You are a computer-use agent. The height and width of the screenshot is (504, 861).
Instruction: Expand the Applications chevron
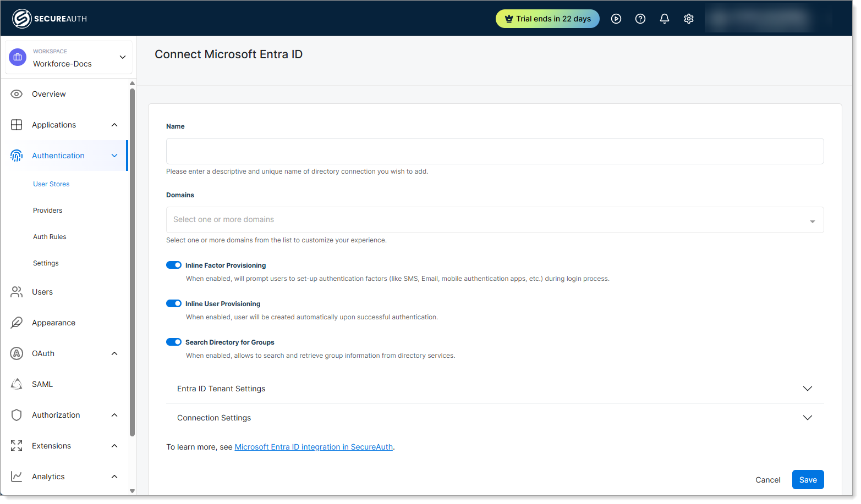pos(114,125)
